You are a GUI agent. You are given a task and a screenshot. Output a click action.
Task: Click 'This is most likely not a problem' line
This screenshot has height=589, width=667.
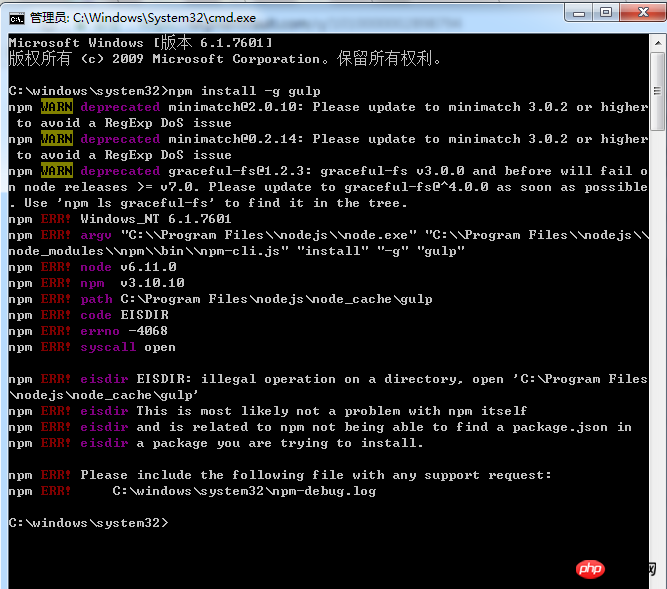(268, 411)
